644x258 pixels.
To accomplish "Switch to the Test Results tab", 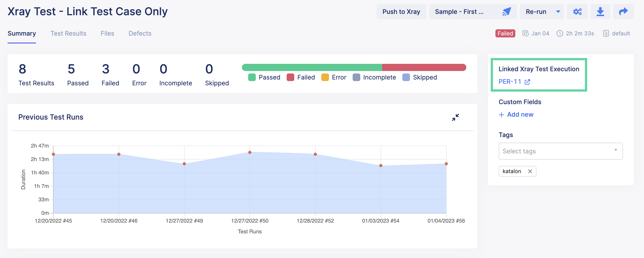I will (68, 33).
